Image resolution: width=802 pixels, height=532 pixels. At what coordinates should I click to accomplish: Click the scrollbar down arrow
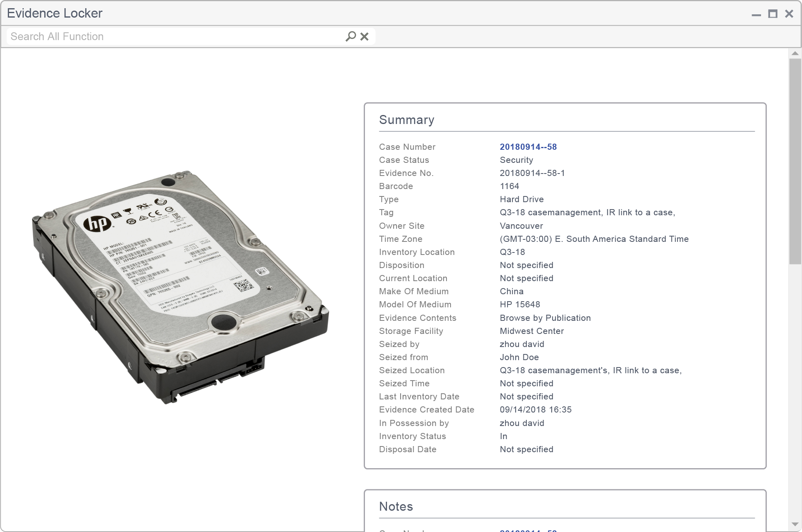point(795,524)
